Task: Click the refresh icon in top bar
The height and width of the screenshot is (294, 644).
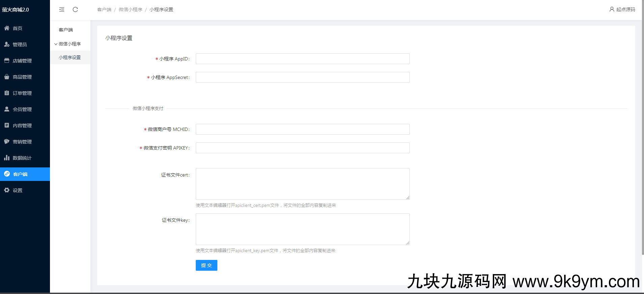Action: click(75, 9)
